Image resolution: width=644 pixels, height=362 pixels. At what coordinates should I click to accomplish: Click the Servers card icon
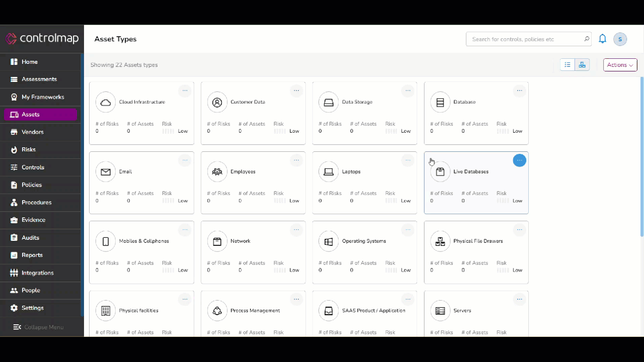point(440,311)
